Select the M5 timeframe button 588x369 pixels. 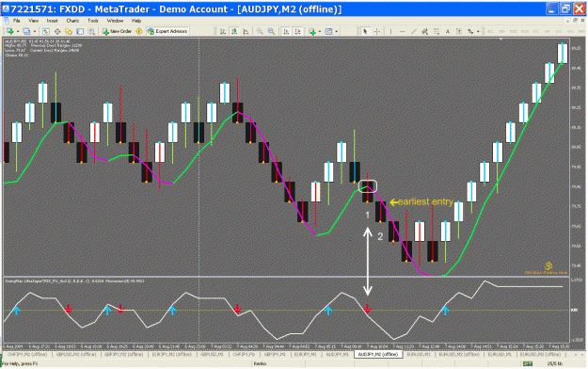(501, 31)
